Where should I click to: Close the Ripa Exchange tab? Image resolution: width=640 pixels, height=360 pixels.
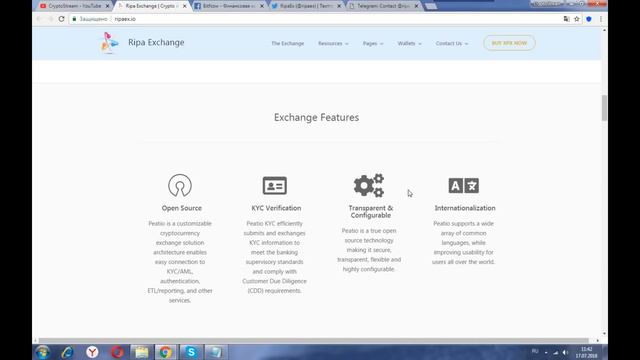pyautogui.click(x=184, y=6)
